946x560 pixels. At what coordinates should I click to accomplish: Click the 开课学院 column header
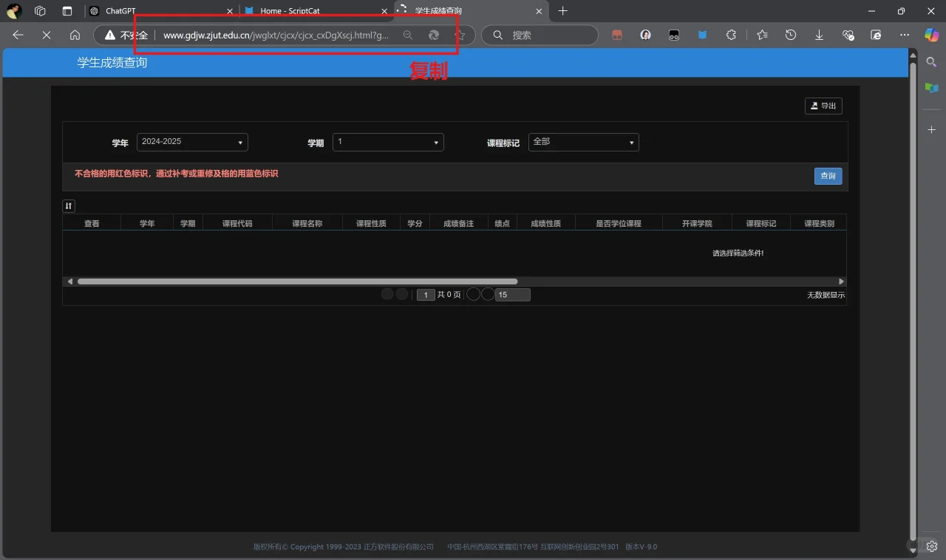[x=697, y=223]
